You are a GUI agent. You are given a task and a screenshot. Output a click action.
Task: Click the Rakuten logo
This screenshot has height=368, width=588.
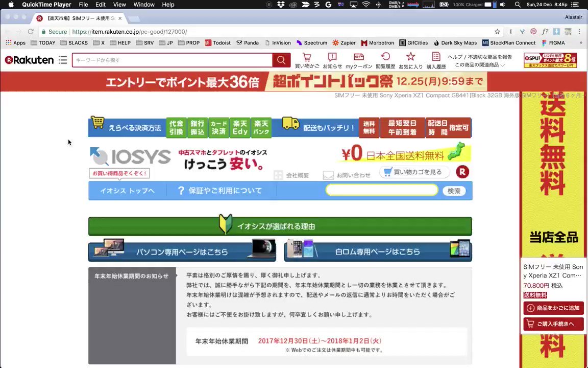coord(29,60)
